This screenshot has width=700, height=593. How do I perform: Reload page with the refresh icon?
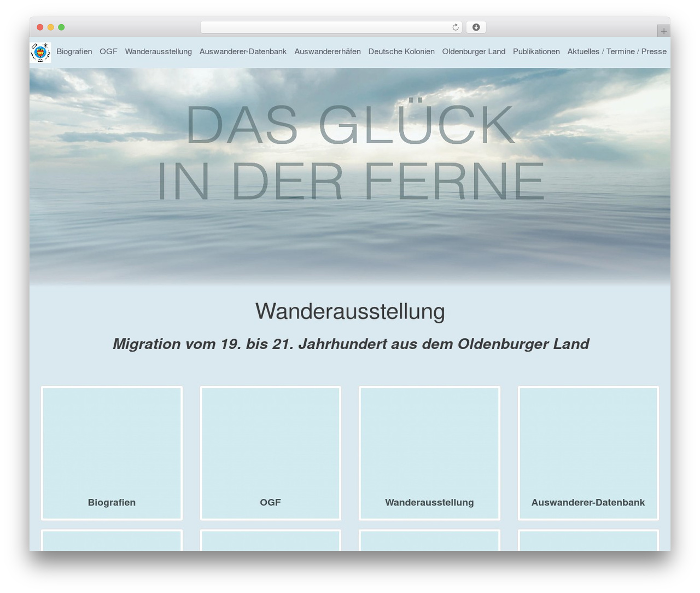pos(455,27)
